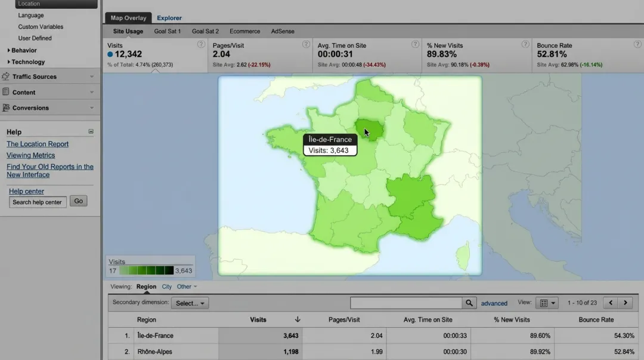
Task: Click the table search filter input box
Action: pos(406,303)
